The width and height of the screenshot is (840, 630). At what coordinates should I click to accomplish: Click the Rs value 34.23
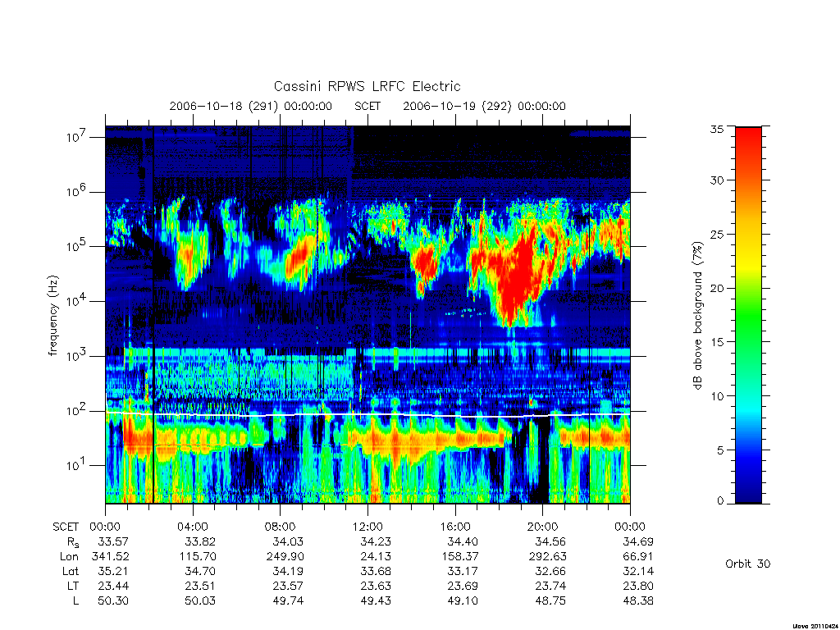point(376,541)
